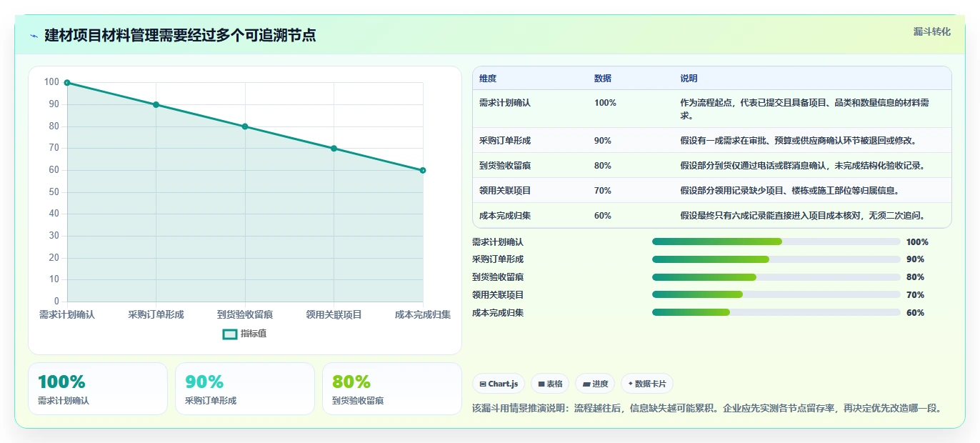Image resolution: width=980 pixels, height=443 pixels.
Task: Select the 成本完成归集 cell in the table
Action: pos(505,216)
